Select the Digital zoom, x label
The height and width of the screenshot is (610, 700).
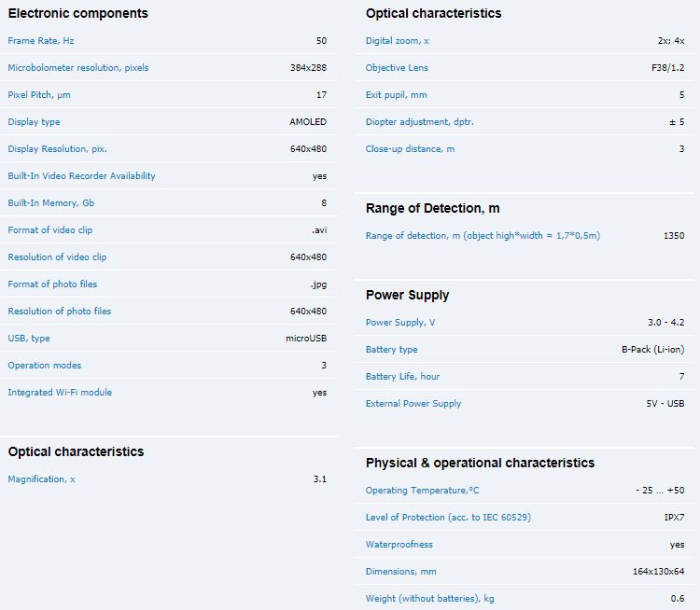coord(398,41)
